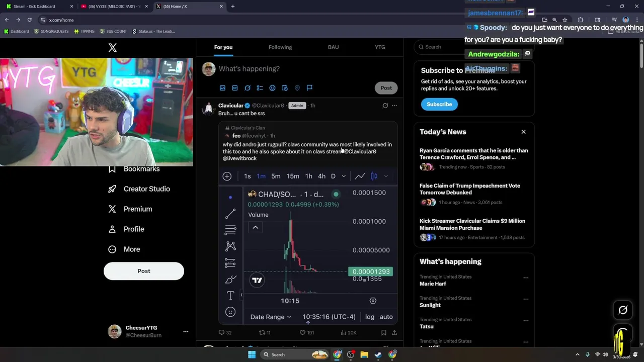Image resolution: width=644 pixels, height=362 pixels.
Task: Share Clavicular's post
Action: point(394,332)
